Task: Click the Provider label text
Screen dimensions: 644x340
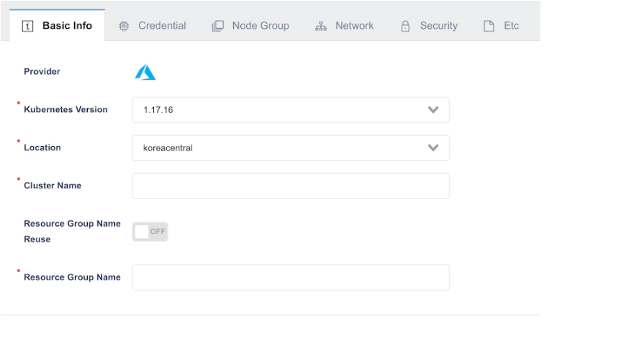Action: (x=42, y=72)
